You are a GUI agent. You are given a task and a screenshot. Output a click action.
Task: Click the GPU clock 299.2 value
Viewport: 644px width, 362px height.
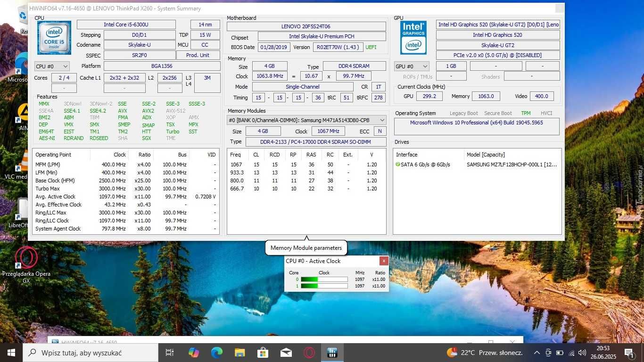coord(429,96)
